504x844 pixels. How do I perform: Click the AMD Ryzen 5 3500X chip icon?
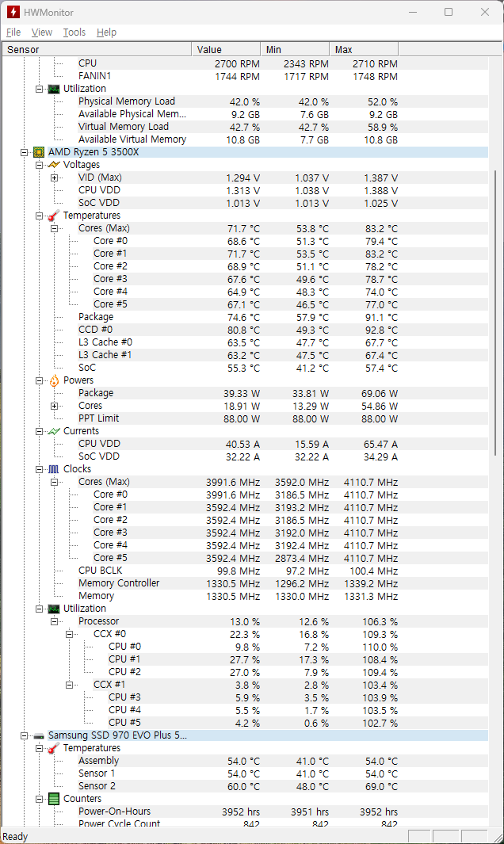[x=39, y=152]
